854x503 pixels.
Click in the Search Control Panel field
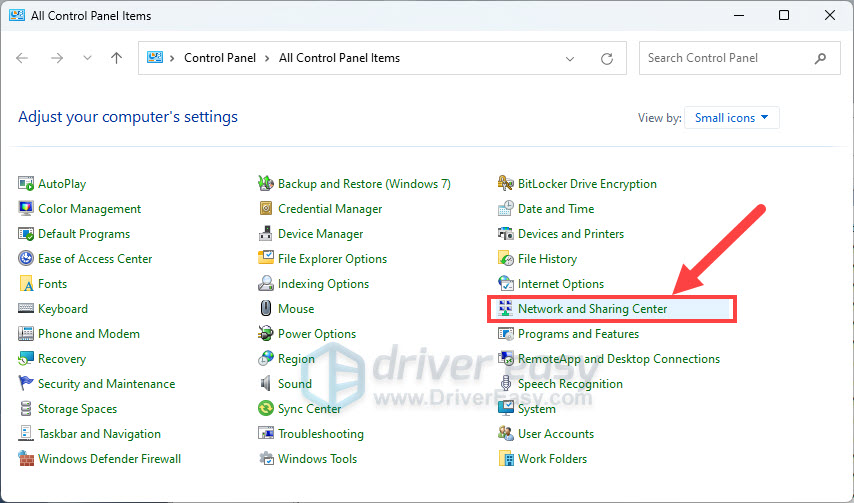(725, 58)
